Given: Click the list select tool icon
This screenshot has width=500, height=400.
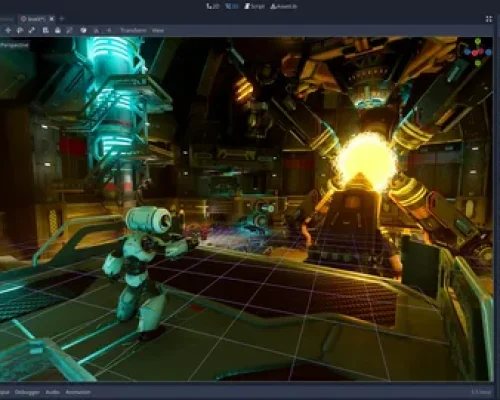Looking at the screenshot, I should [46, 30].
